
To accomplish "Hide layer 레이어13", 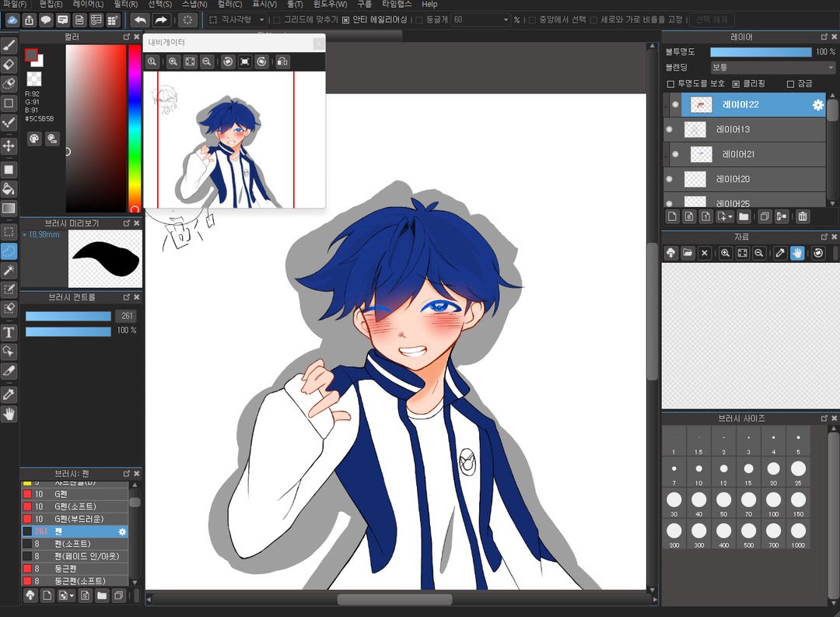I will (x=669, y=129).
